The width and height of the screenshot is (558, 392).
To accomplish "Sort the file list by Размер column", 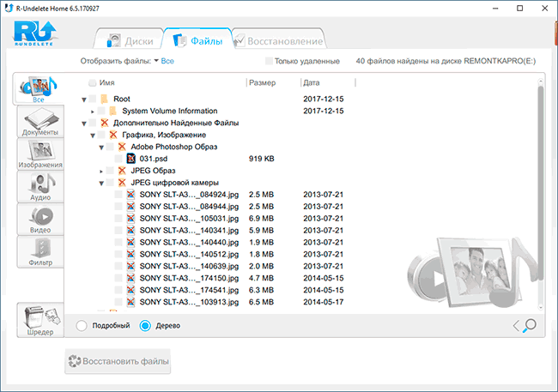I will [x=261, y=83].
